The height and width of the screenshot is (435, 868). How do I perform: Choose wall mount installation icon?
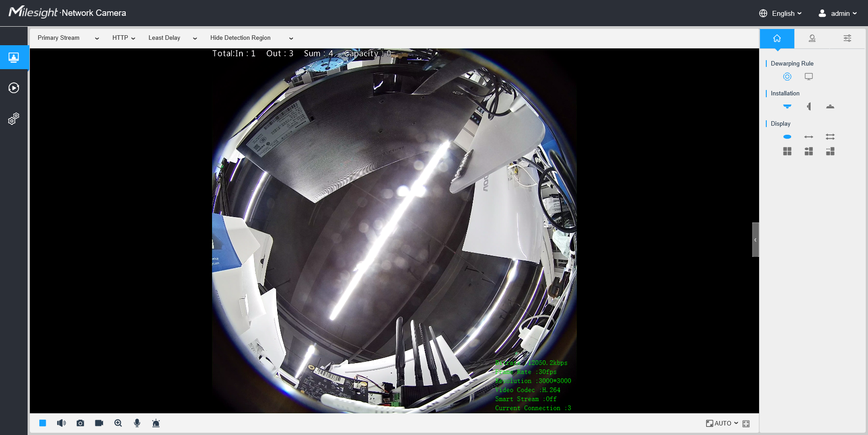(809, 107)
